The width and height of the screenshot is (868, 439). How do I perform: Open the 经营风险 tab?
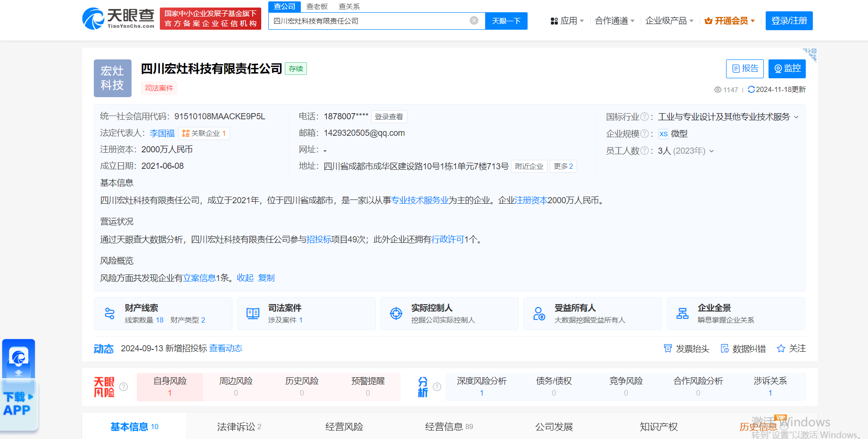[x=344, y=427]
